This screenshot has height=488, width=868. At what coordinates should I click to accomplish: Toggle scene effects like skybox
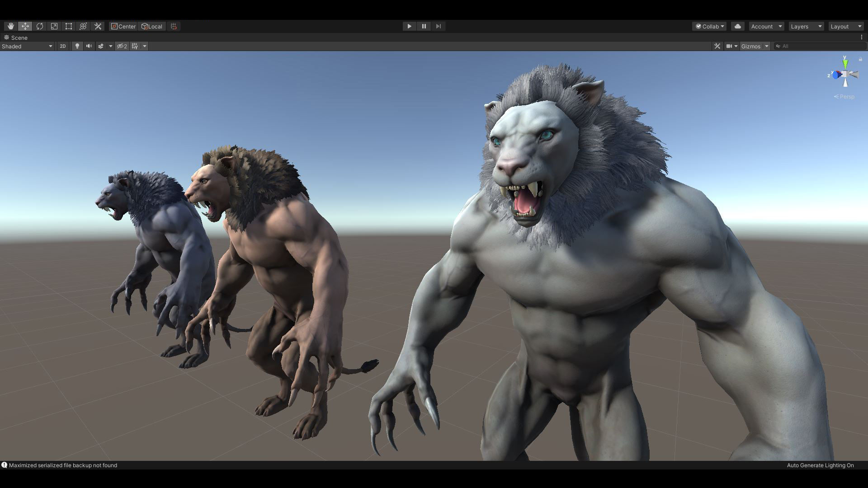click(x=101, y=46)
